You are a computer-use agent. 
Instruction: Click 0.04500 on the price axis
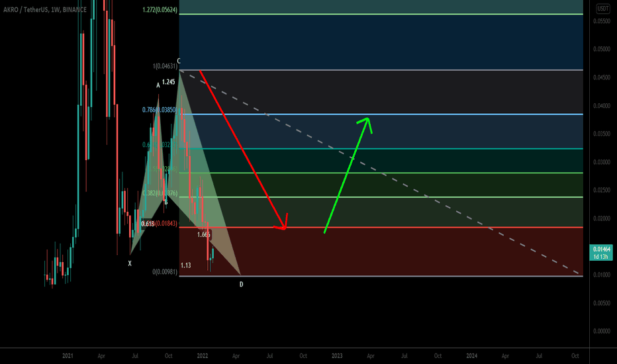[x=602, y=77]
